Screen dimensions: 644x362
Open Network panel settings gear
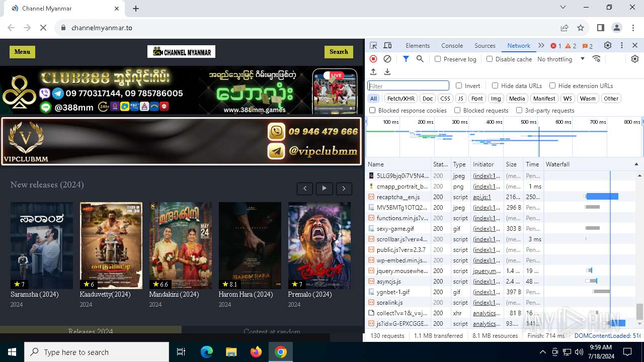point(635,59)
